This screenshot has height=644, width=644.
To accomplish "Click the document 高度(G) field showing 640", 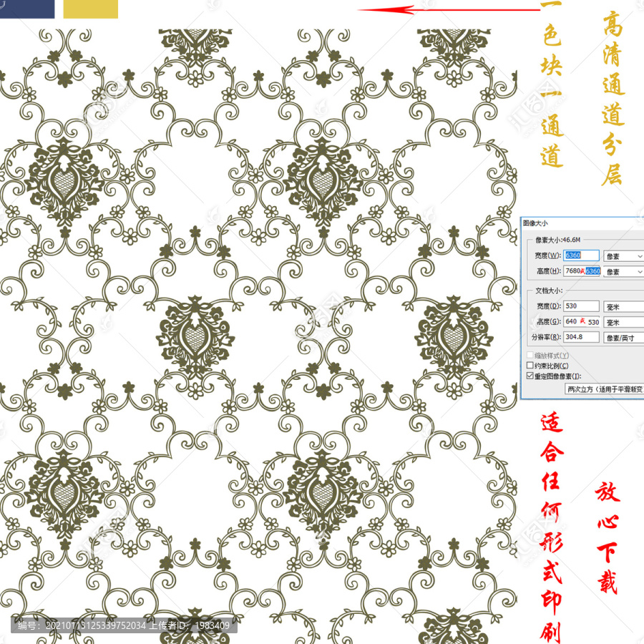I will coord(581,321).
